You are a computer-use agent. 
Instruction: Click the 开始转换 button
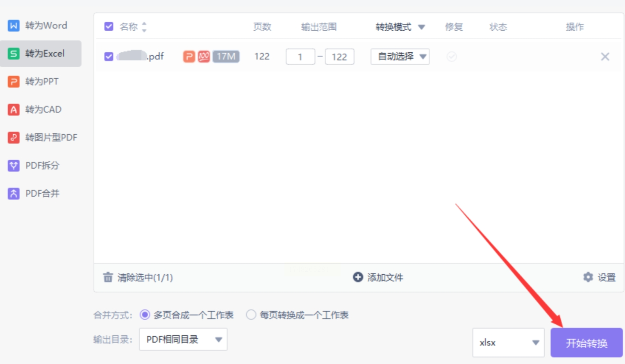[586, 343]
